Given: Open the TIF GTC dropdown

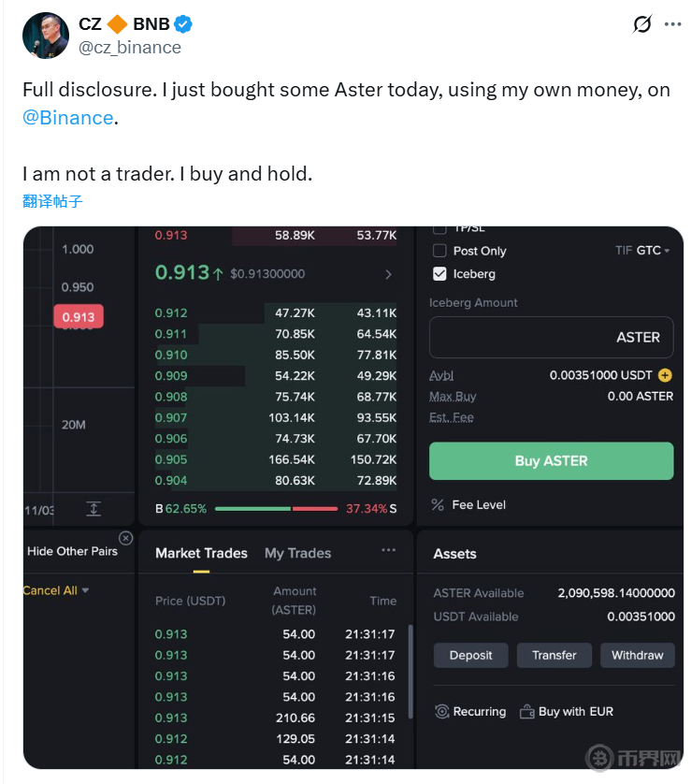Looking at the screenshot, I should (x=643, y=251).
